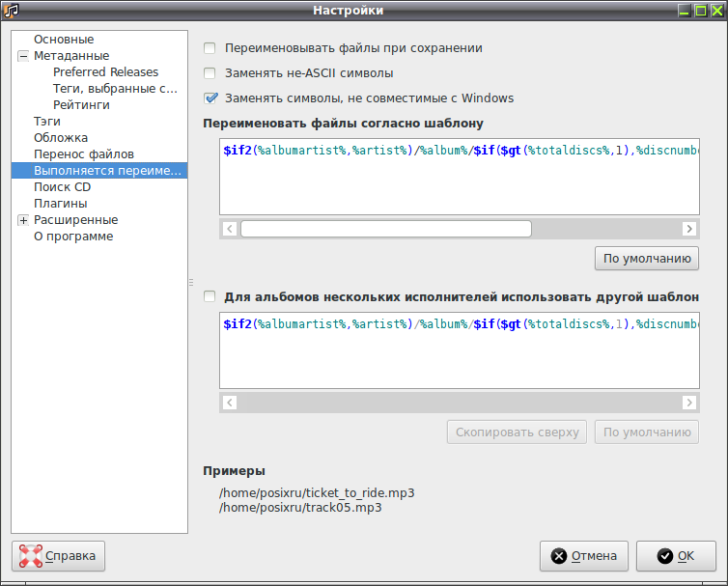Image resolution: width=728 pixels, height=586 pixels.
Task: Click inside the main file naming template field
Action: point(460,177)
